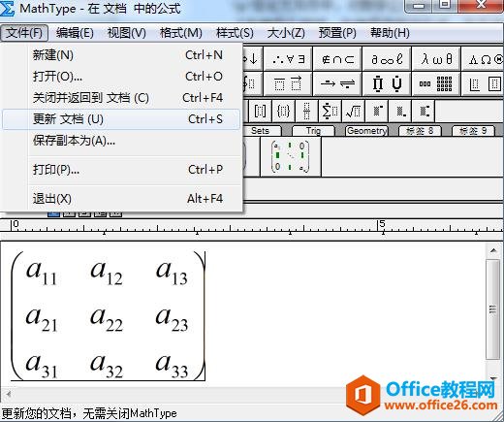Screen dimensions: 504x422
Task: Choose 保存副本为(A)... menu entry
Action: (121, 141)
